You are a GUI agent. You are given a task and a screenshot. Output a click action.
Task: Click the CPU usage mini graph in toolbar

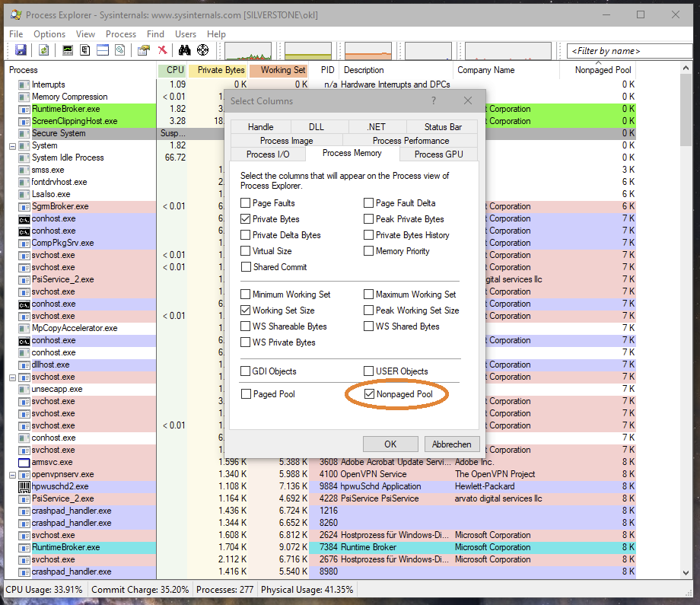(x=248, y=51)
